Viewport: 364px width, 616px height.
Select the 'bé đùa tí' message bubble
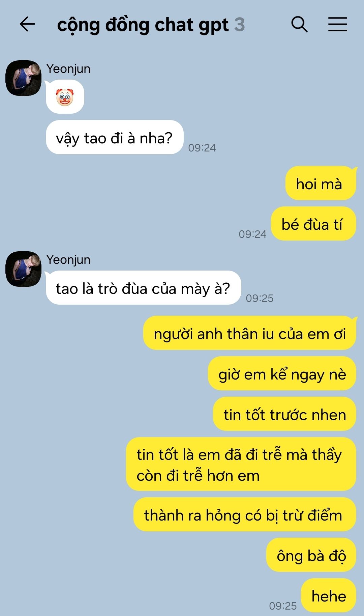tap(313, 224)
